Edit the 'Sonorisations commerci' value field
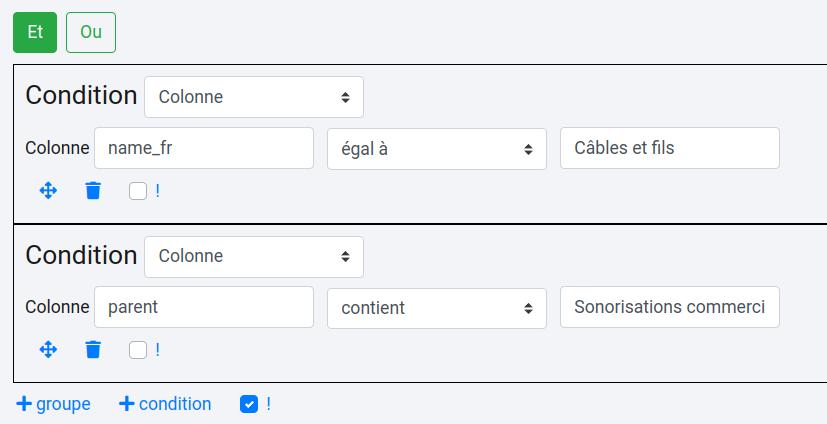The image size is (827, 424). (670, 307)
